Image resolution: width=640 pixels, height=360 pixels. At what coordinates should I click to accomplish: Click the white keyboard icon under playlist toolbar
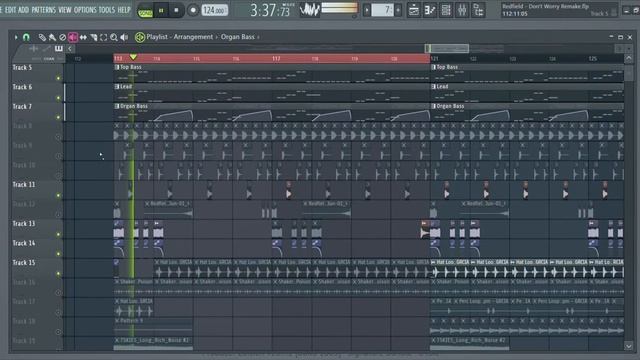59,49
